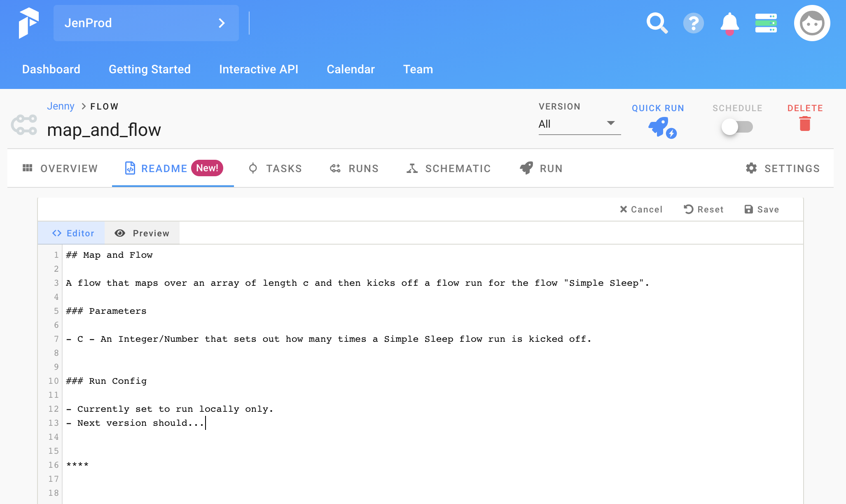Open the notifications bell
Image resolution: width=846 pixels, height=504 pixels.
tap(729, 23)
